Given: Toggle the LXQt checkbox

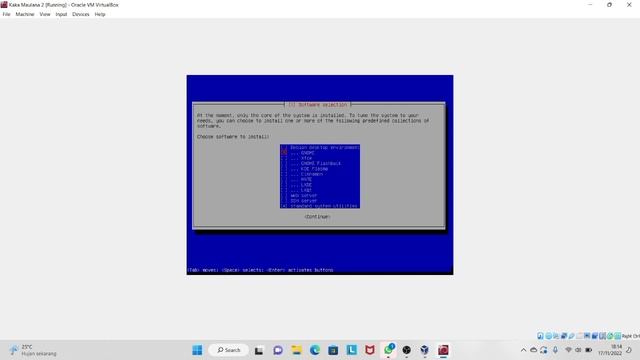Looking at the screenshot, I should [x=284, y=190].
